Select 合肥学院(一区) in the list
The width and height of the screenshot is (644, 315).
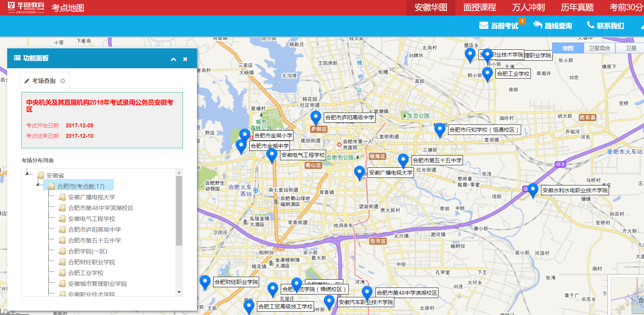coord(87,251)
